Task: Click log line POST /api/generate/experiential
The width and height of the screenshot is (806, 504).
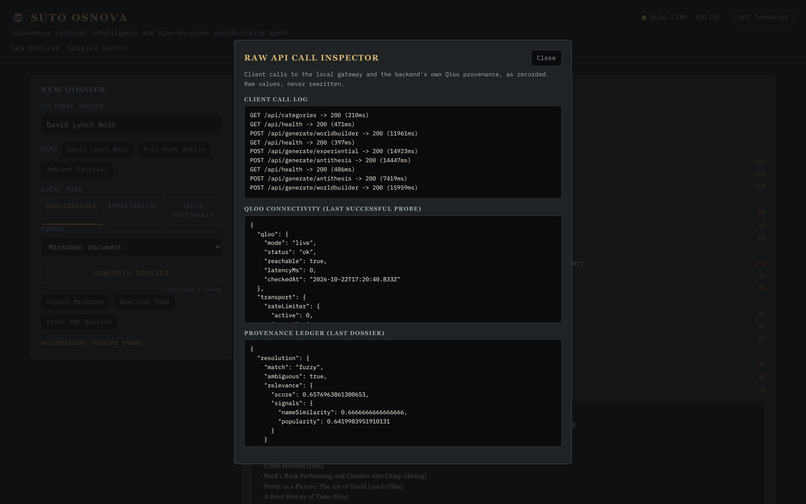Action: [334, 151]
